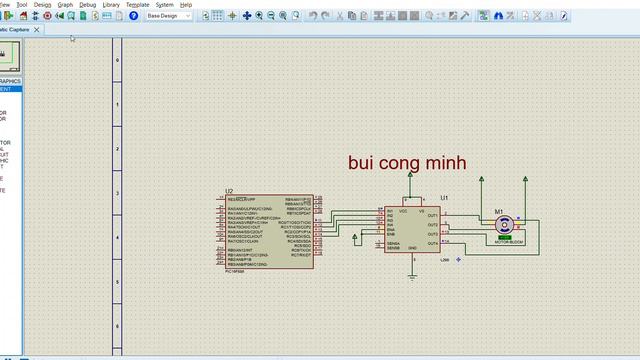Click the Block Copy icon
The width and height of the screenshot is (640, 360).
click(x=378, y=16)
